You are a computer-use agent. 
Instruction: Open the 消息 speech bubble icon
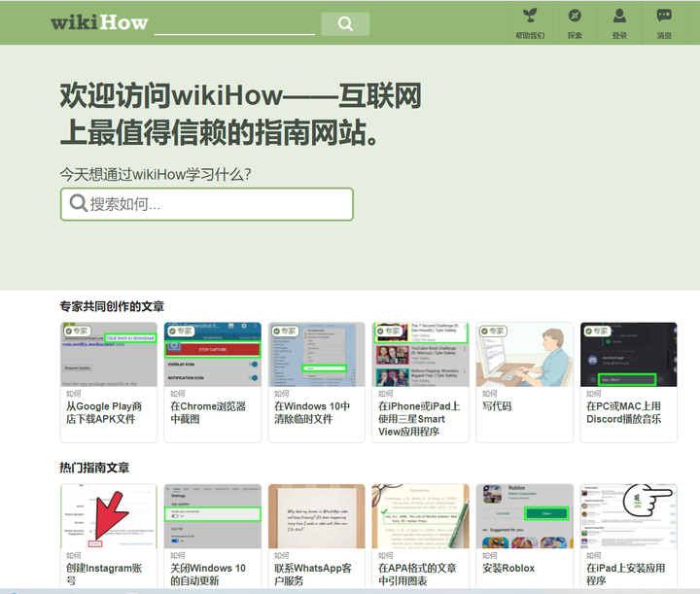pyautogui.click(x=664, y=16)
